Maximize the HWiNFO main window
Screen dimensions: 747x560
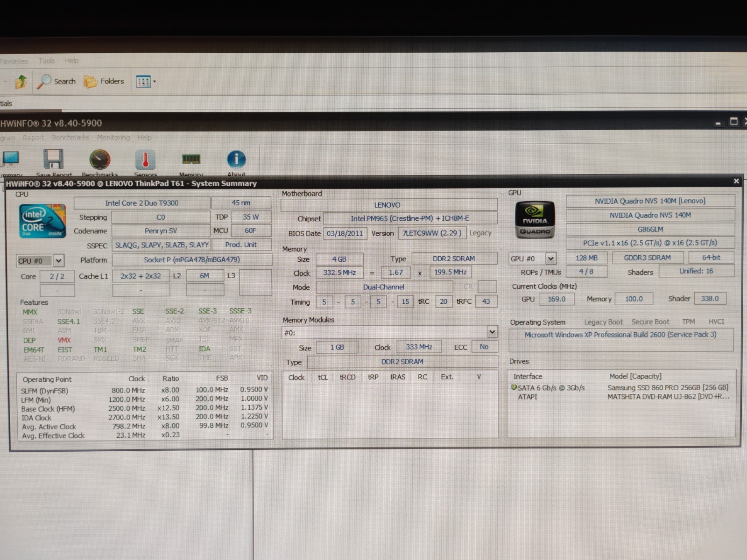pos(734,121)
